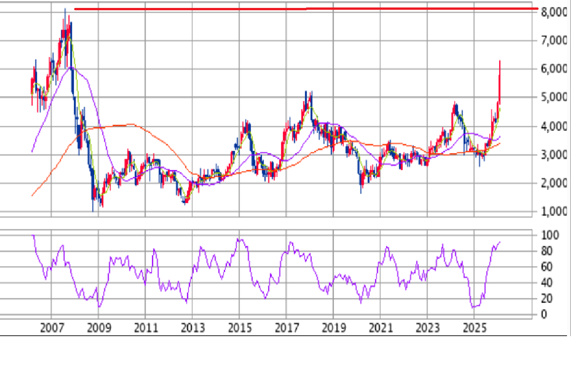Select the 5,000 price axis label

(554, 97)
